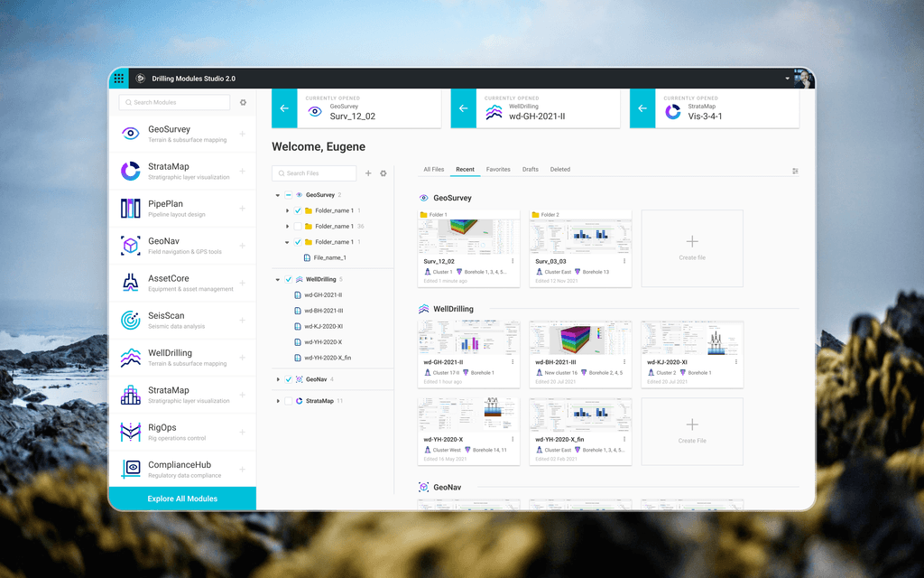924x578 pixels.
Task: Collapse the WellDrilling tree node
Action: click(278, 280)
